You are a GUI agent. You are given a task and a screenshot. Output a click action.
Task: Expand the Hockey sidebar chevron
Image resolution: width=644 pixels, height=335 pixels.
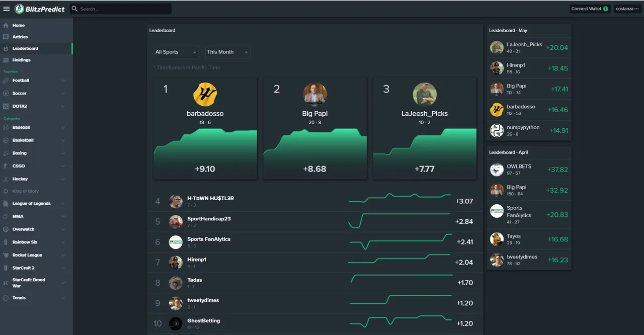click(63, 179)
